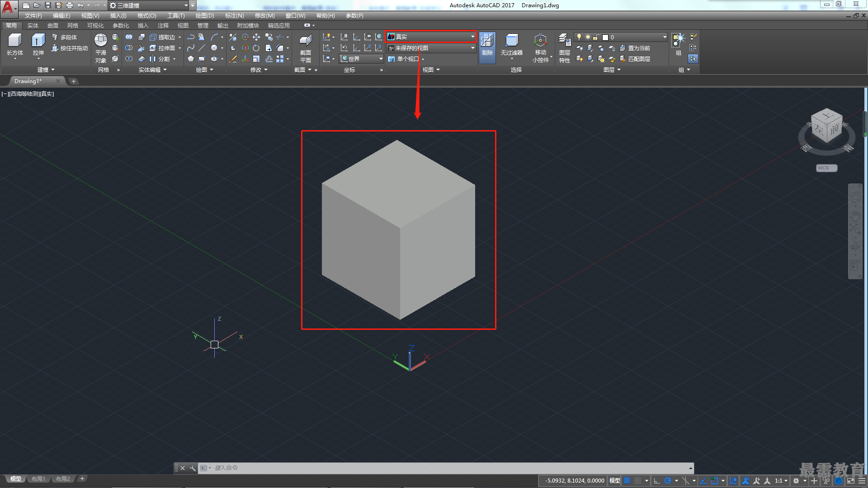Click the 置为当前 layer button
Image resolution: width=868 pixels, height=488 pixels.
(x=635, y=48)
